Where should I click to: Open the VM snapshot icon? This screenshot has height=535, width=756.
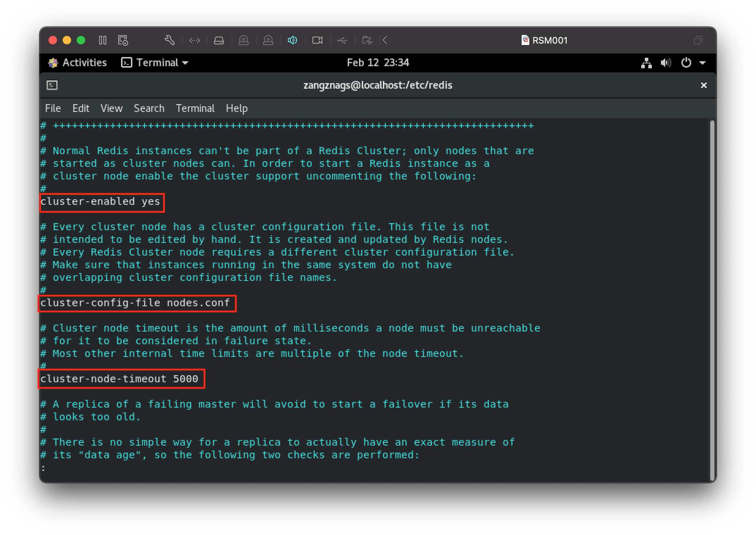tap(123, 40)
